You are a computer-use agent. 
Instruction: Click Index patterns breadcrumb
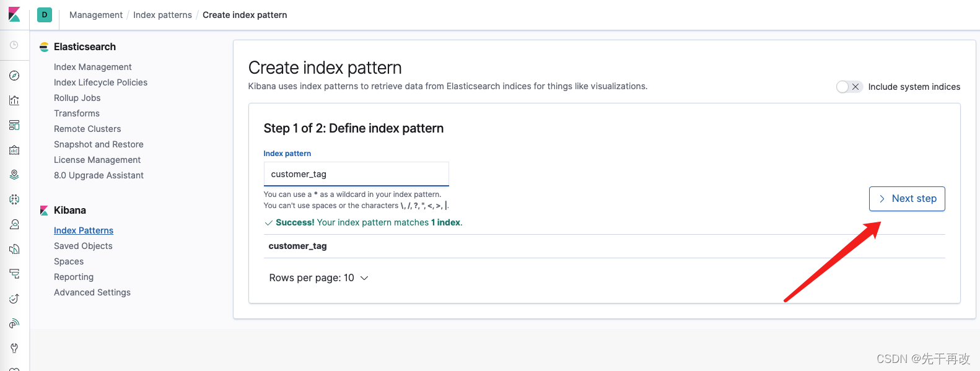point(162,15)
